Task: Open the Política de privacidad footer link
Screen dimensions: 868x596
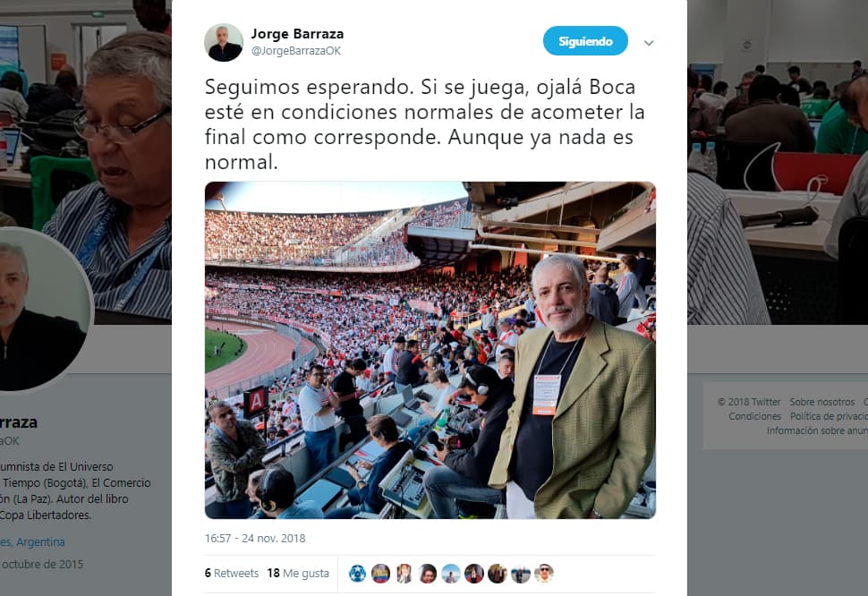Action: [x=829, y=416]
